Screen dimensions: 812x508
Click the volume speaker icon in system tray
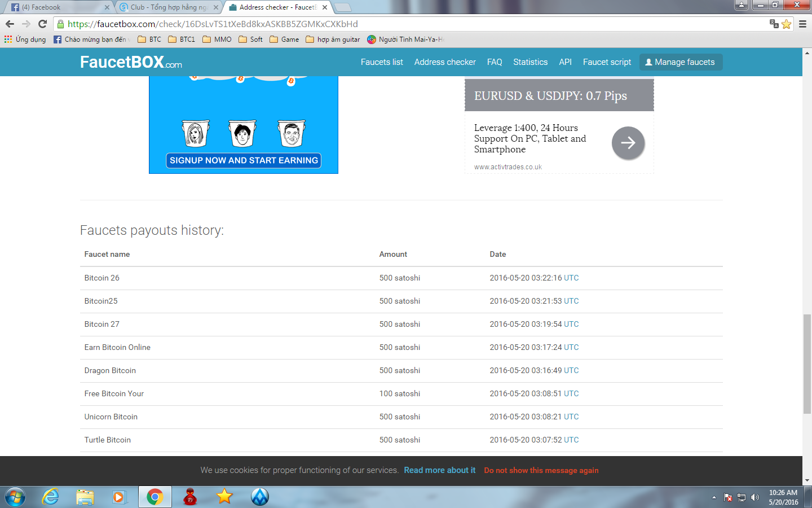[x=755, y=497]
